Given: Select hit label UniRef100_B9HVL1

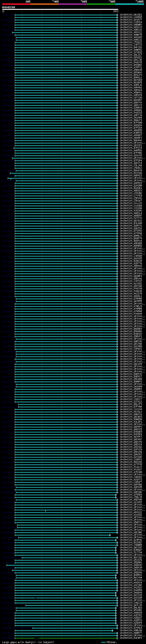Looking at the screenshot, I should 131,77.
